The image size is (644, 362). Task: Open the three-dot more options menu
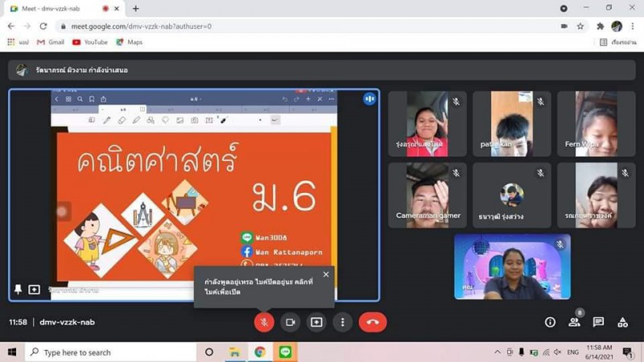click(342, 322)
